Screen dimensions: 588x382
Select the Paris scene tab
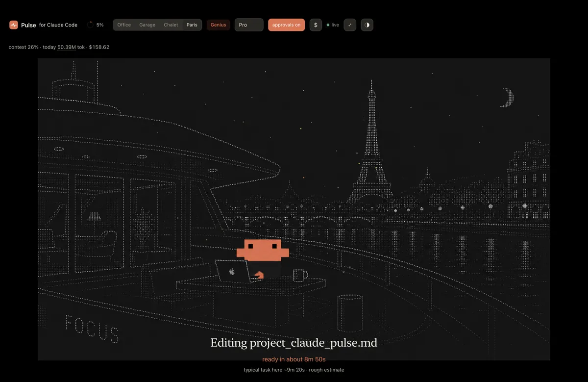coord(192,25)
